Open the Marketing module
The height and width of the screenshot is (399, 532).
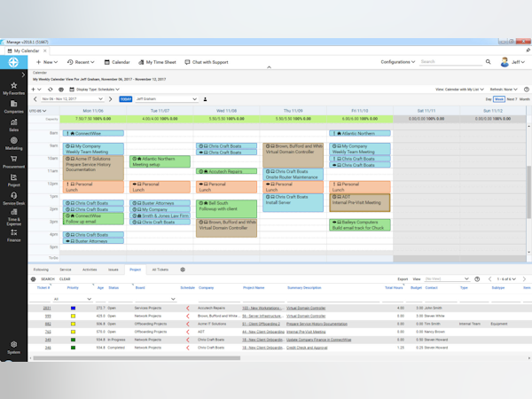13,144
